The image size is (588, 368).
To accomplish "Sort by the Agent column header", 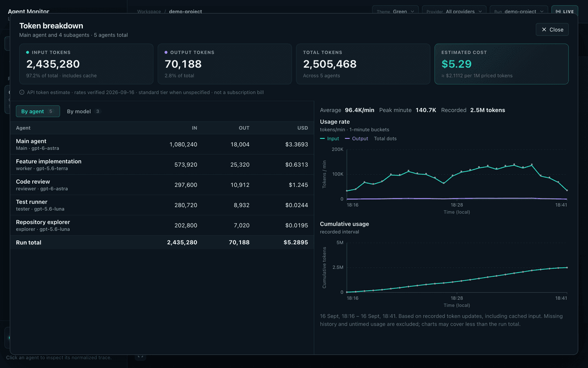I will pos(23,128).
